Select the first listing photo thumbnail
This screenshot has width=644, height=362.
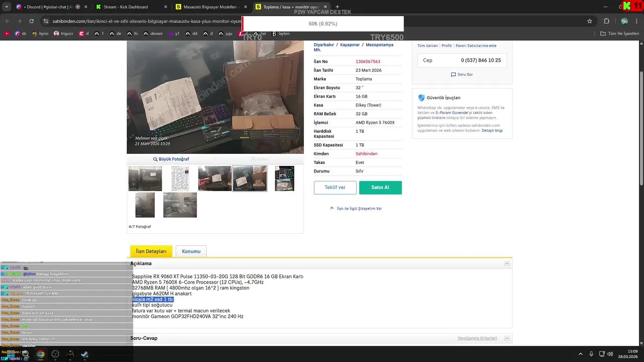[145, 178]
